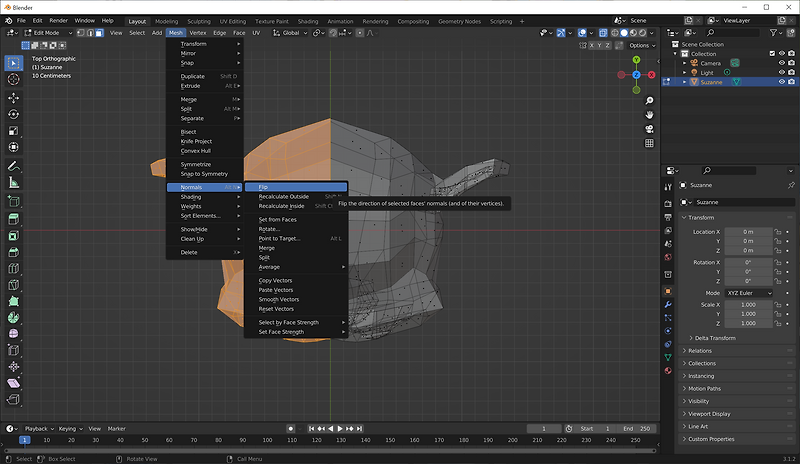Toggle camera view with camera icon
800x464 pixels.
point(648,128)
